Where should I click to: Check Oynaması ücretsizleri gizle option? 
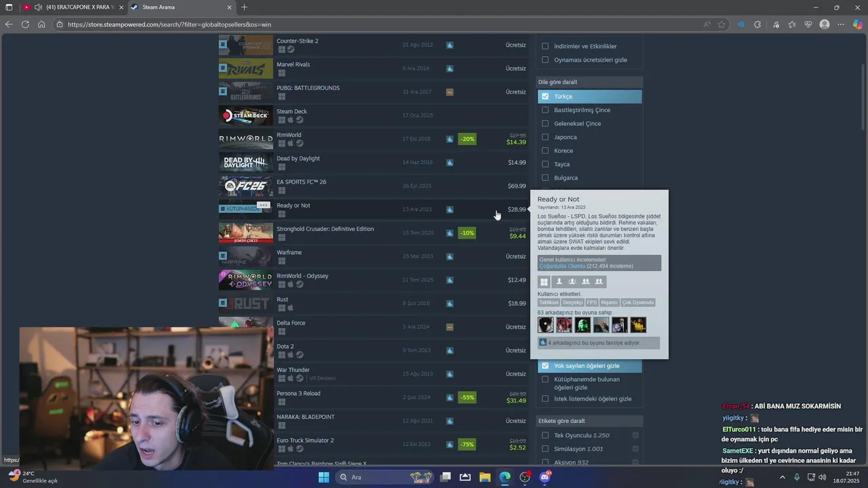tap(545, 60)
